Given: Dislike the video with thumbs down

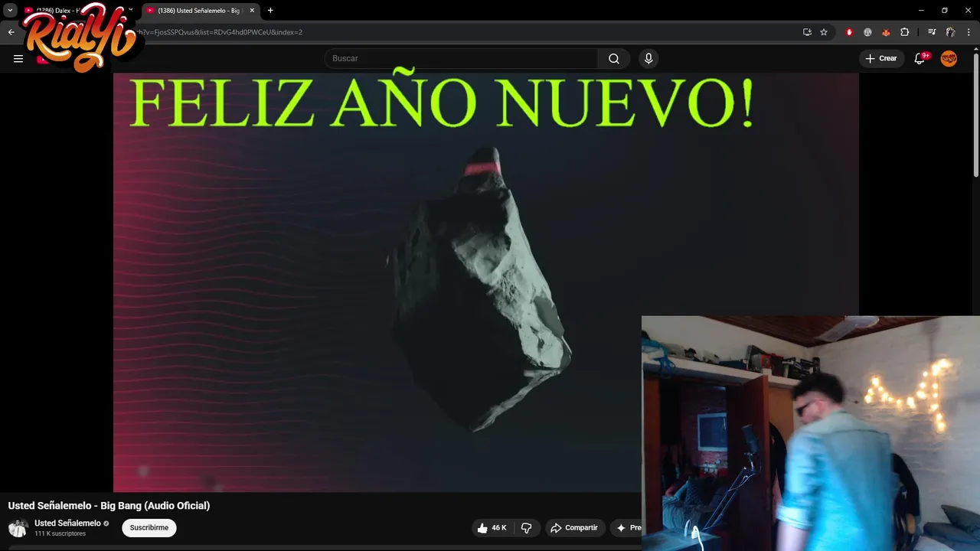Looking at the screenshot, I should (527, 528).
